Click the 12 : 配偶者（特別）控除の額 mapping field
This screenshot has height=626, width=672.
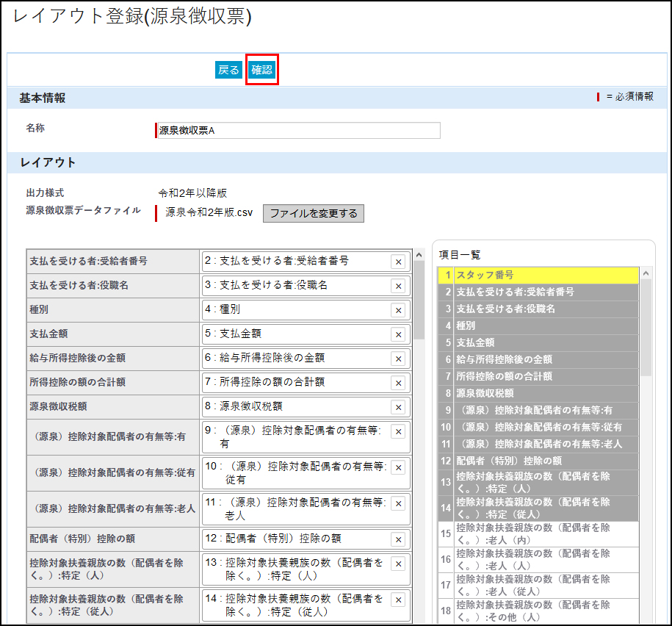pos(306,539)
